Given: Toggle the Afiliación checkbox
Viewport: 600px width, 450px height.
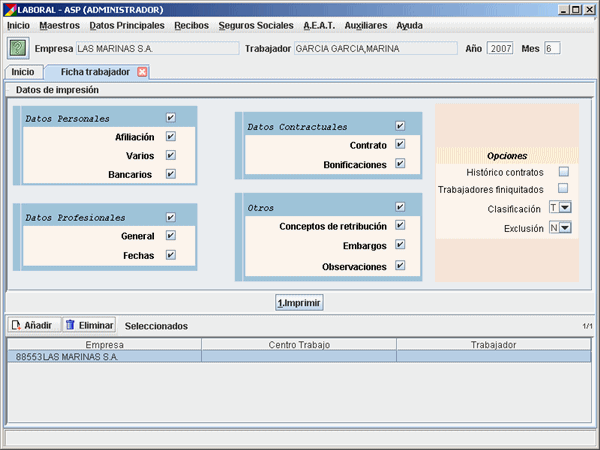Looking at the screenshot, I should tap(171, 136).
